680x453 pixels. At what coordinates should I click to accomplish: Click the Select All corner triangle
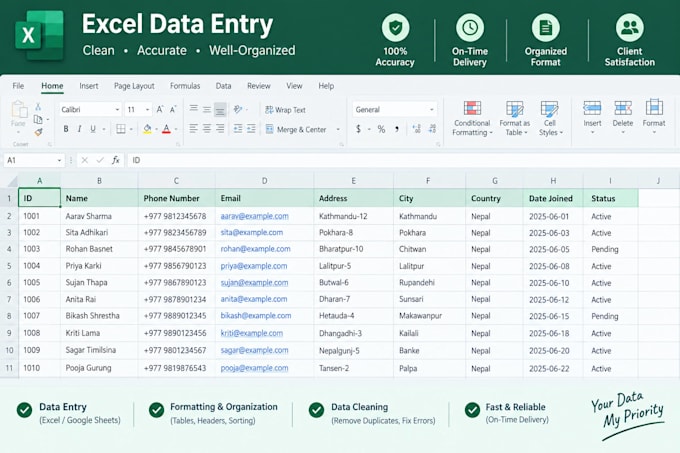pyautogui.click(x=12, y=181)
